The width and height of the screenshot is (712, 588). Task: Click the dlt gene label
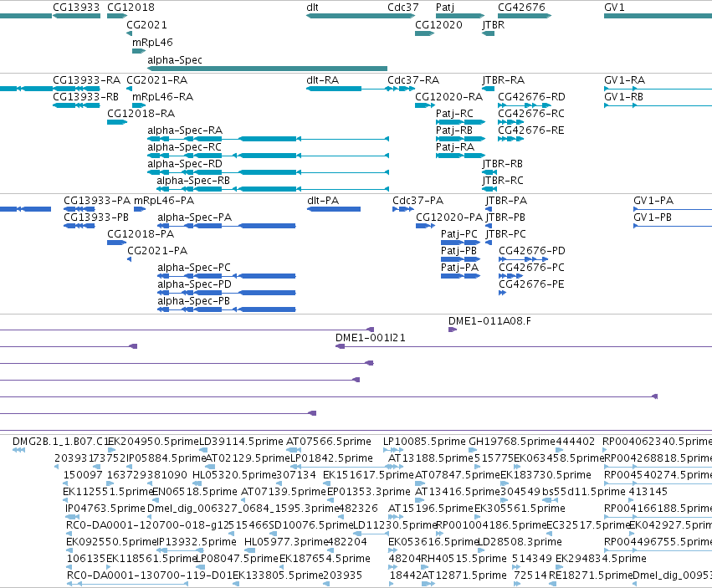click(312, 8)
